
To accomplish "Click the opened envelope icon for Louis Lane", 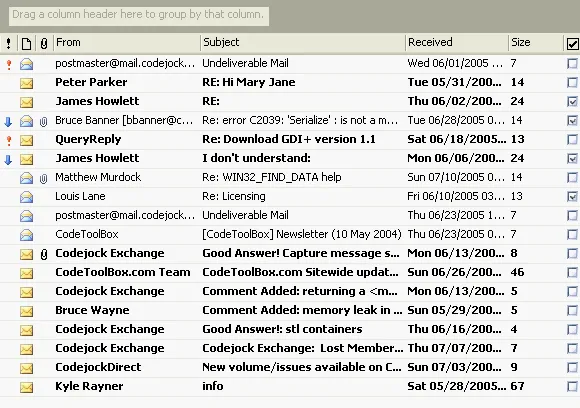I will coord(26,197).
